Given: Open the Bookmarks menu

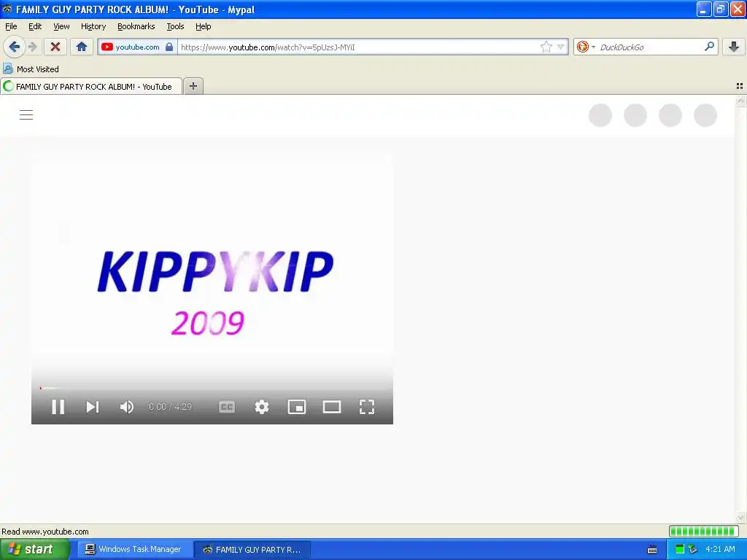Looking at the screenshot, I should coord(136,26).
